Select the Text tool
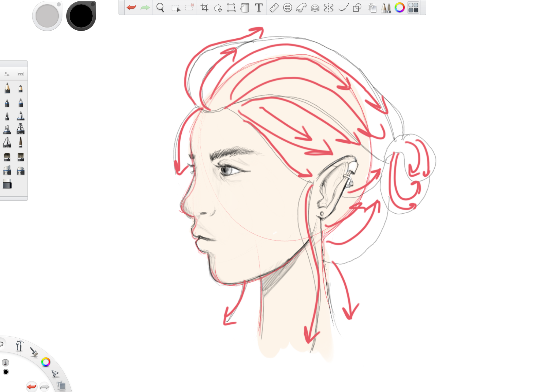543x392 pixels. (259, 7)
